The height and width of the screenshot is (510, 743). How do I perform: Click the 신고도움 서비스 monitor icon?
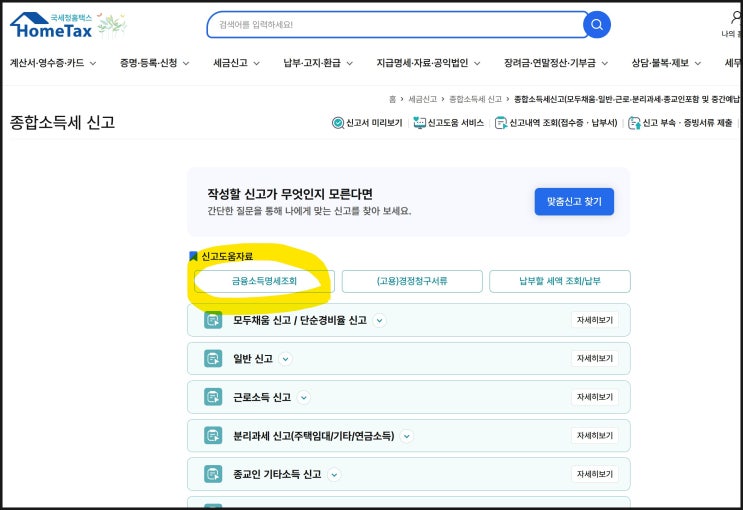(x=419, y=123)
